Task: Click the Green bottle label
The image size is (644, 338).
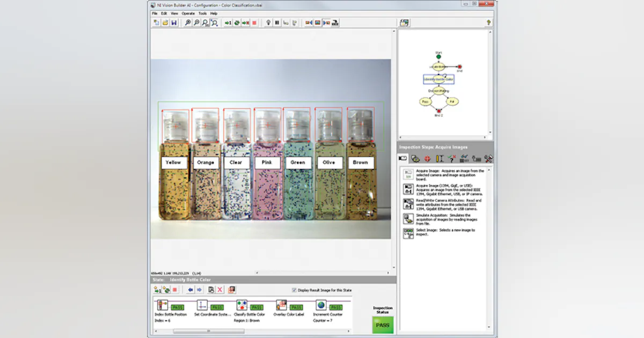Action: click(298, 163)
